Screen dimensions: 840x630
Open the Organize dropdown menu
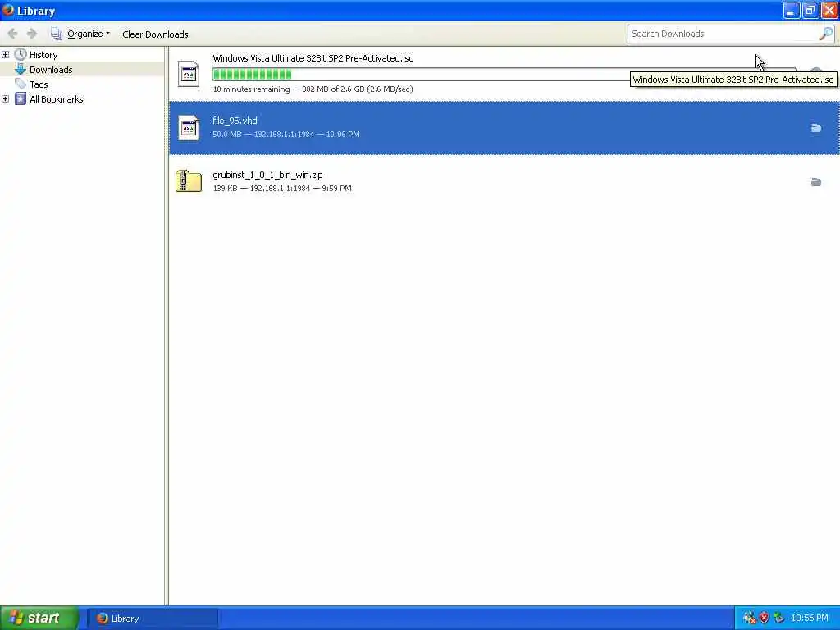coord(80,34)
